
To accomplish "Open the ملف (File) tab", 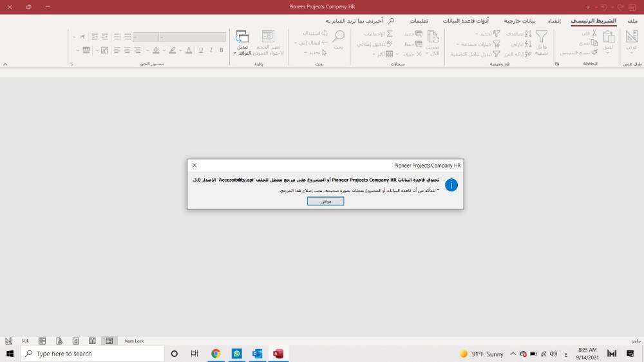I will pyautogui.click(x=632, y=21).
